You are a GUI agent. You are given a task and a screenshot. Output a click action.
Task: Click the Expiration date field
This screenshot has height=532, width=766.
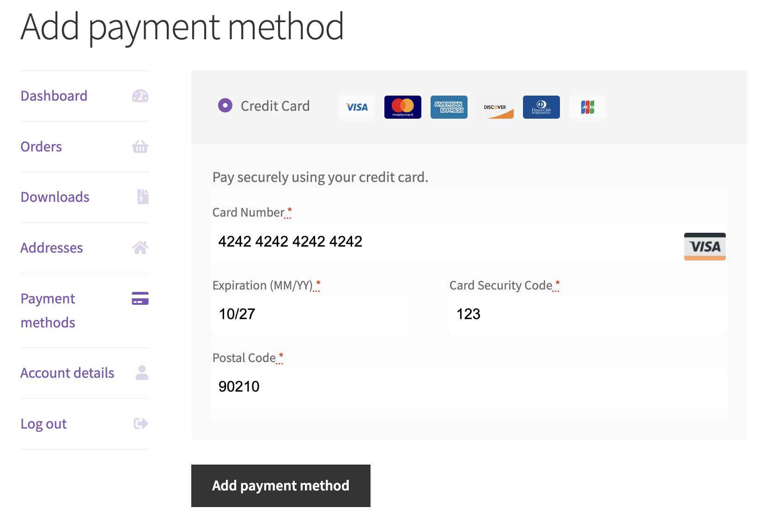click(x=310, y=314)
